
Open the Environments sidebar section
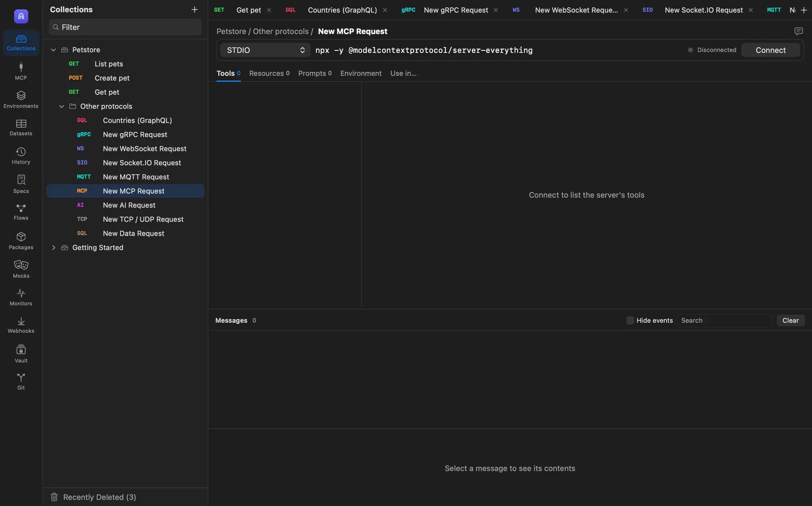(x=21, y=100)
